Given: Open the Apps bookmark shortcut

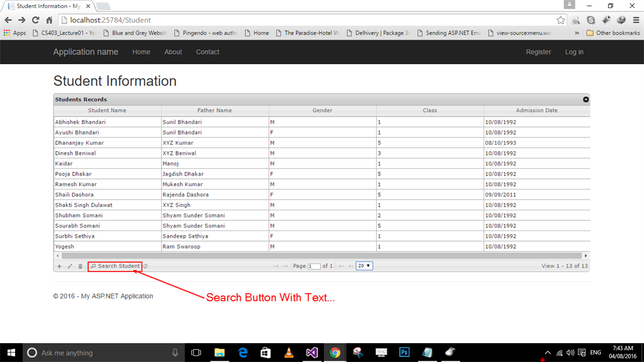Looking at the screenshot, I should click(15, 33).
